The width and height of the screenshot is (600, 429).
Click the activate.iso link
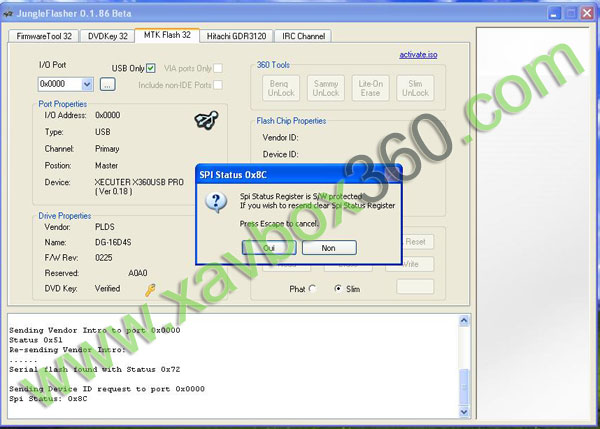pos(418,55)
